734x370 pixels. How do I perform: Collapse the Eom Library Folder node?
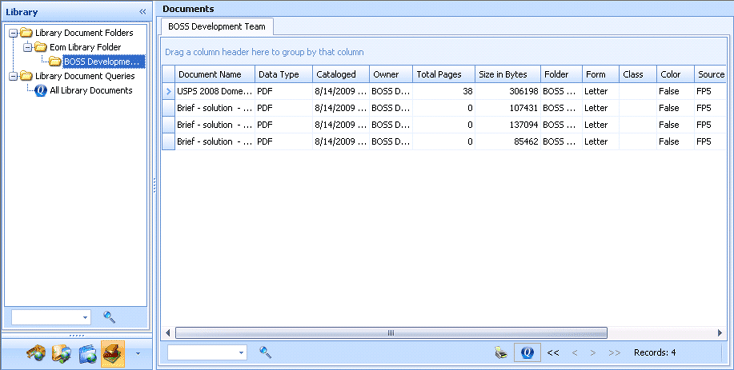pos(28,48)
